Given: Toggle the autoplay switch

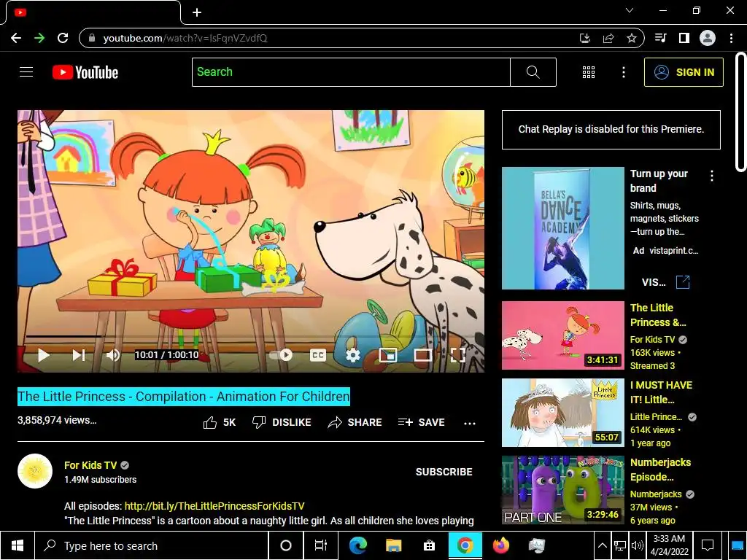Looking at the screenshot, I should (281, 355).
